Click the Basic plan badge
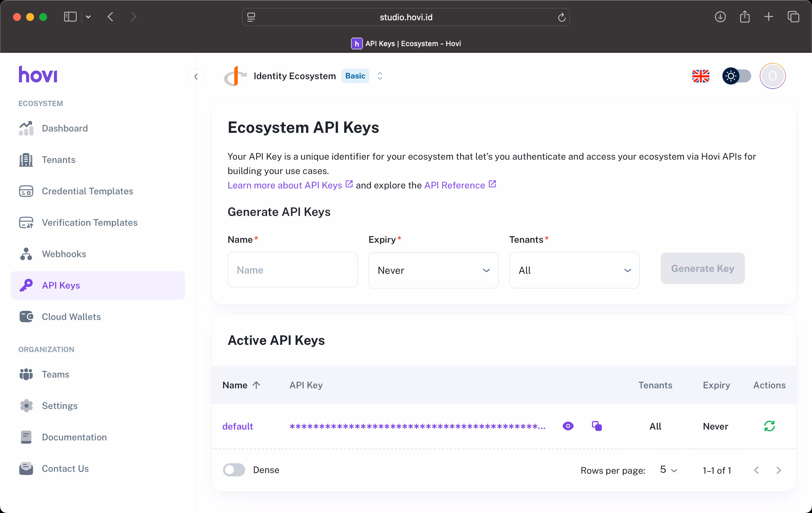The height and width of the screenshot is (513, 812). coord(355,76)
